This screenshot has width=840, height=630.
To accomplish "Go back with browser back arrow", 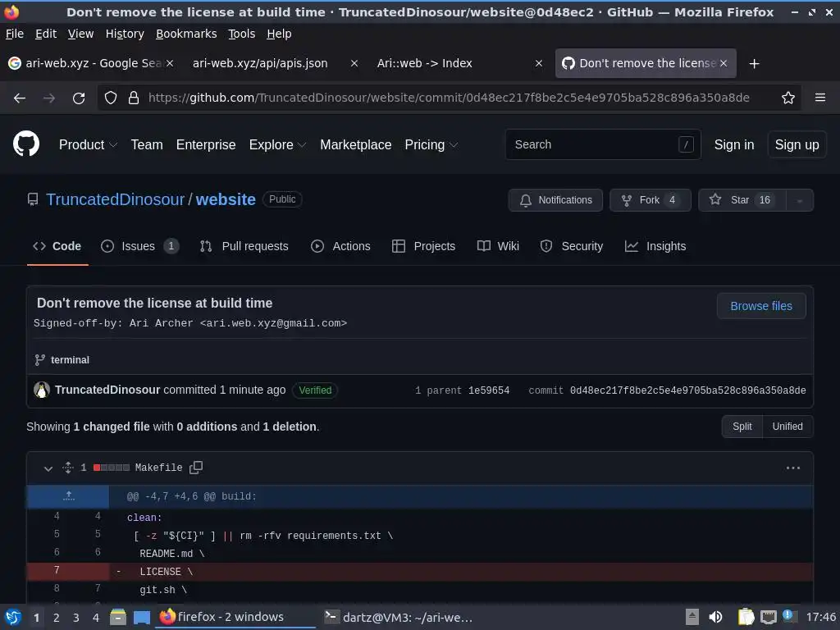I will point(20,98).
